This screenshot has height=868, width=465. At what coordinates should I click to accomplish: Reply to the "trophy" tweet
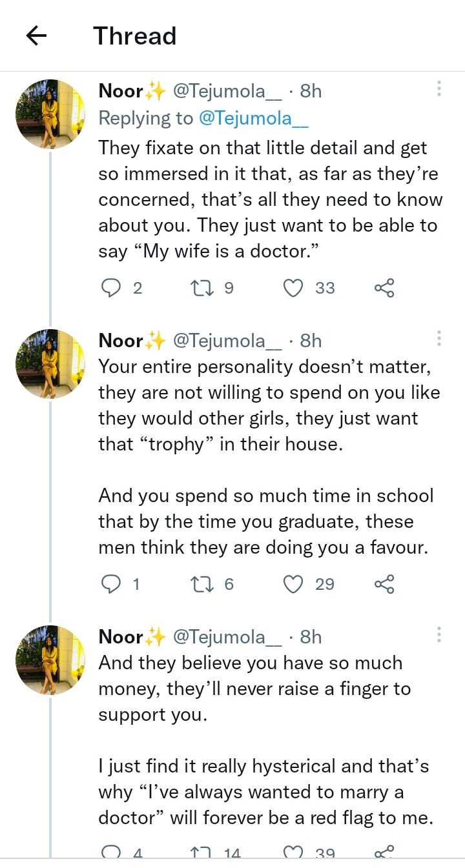112,584
